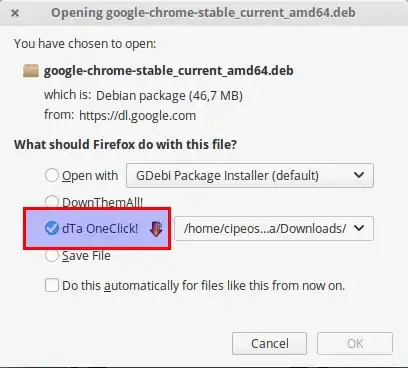The height and width of the screenshot is (368, 408).
Task: Open the GDebi Package Installer dropdown
Action: (250, 175)
